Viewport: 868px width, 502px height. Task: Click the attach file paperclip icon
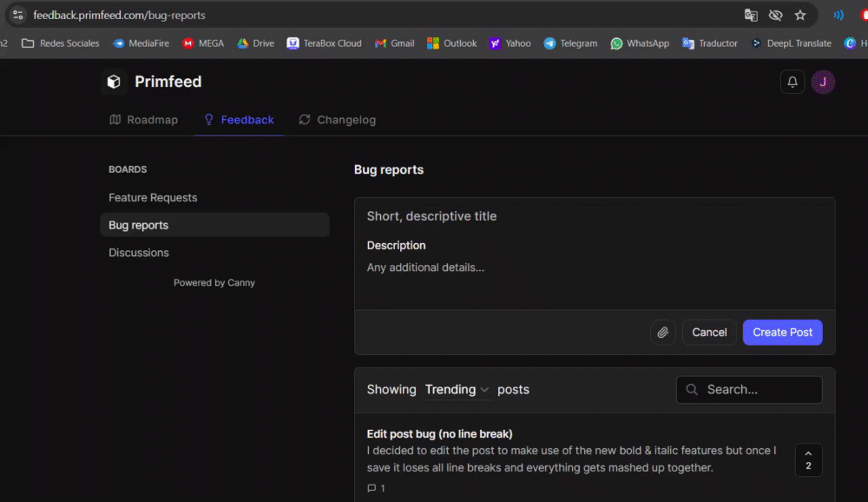tap(662, 333)
